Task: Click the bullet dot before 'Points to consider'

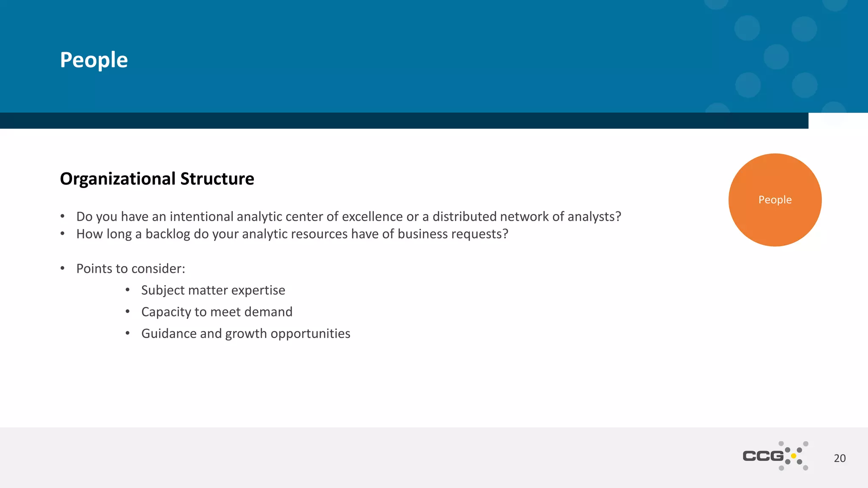Action: (x=63, y=268)
